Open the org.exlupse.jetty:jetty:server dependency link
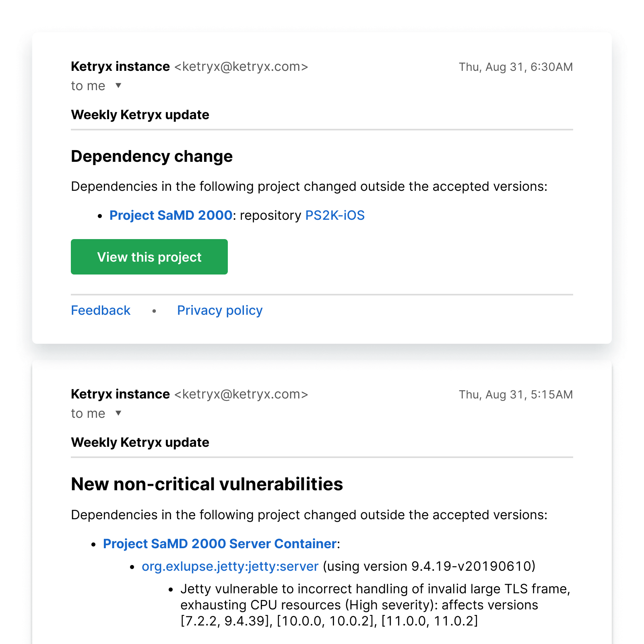Viewport: 644px width, 644px height. coord(230,566)
